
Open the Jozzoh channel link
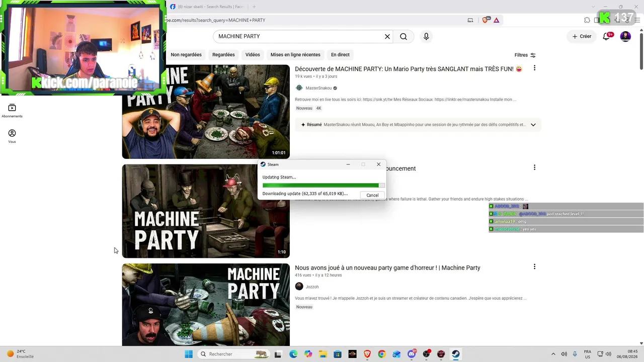coord(312,287)
